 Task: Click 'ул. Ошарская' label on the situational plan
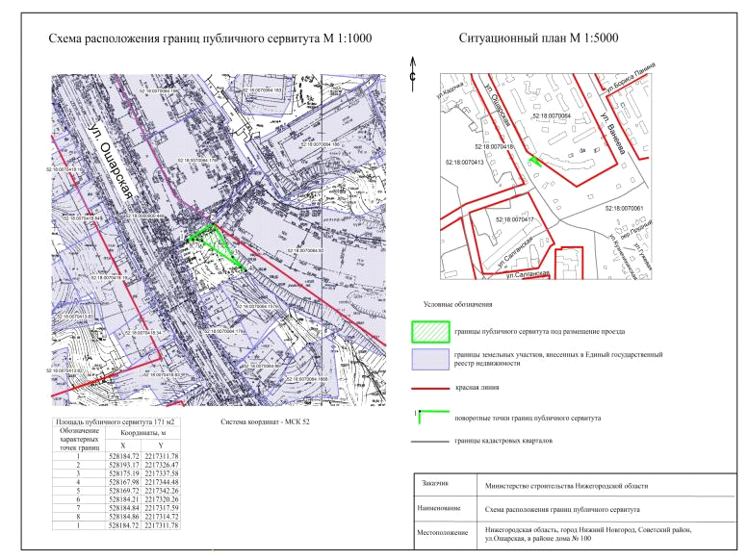(x=498, y=106)
